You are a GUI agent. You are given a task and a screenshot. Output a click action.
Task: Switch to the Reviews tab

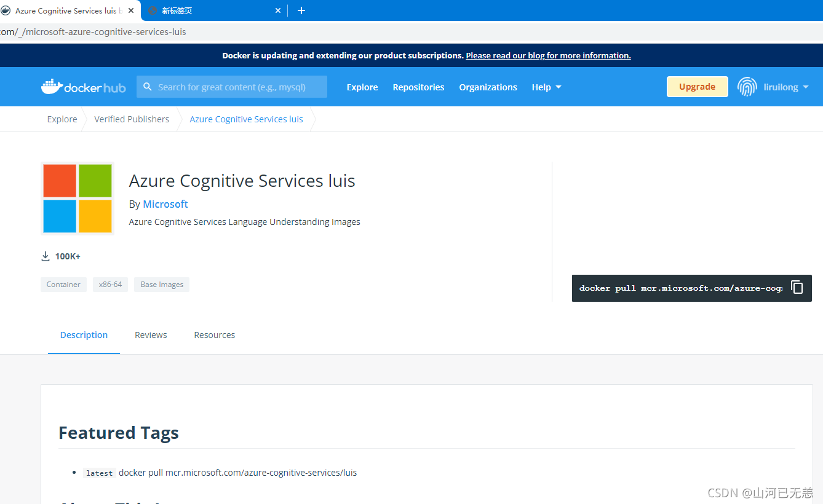(151, 335)
